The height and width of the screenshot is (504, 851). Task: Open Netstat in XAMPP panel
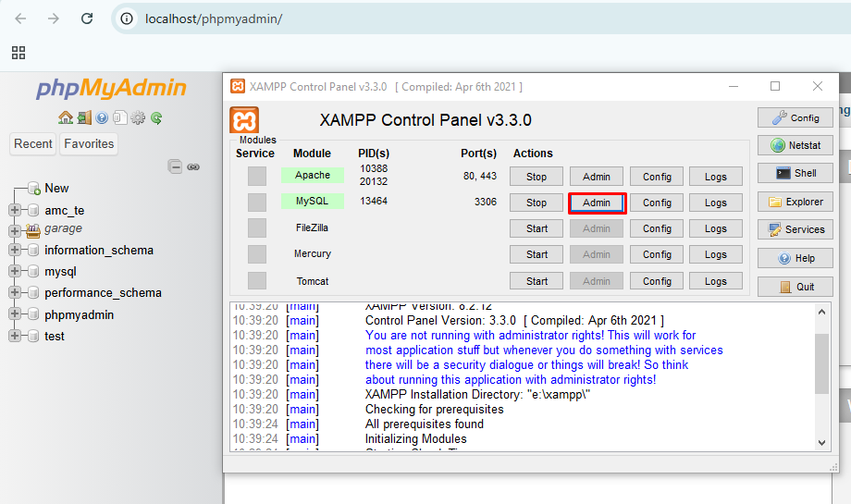(x=795, y=145)
